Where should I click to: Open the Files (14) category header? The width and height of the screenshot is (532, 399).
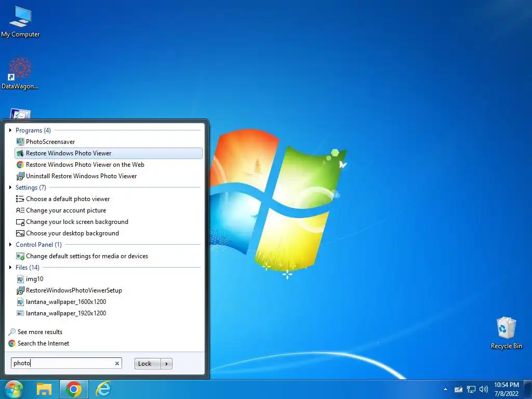click(28, 268)
